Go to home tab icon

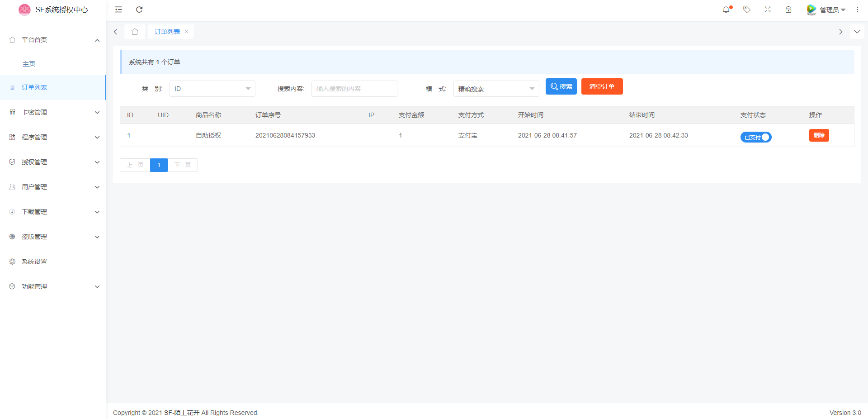[x=135, y=32]
